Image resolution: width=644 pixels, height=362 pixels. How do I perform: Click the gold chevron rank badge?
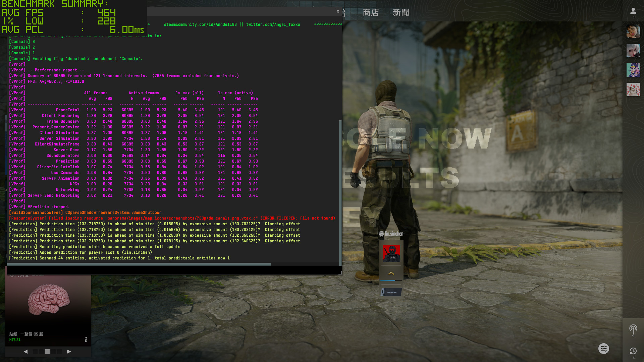pos(391,274)
